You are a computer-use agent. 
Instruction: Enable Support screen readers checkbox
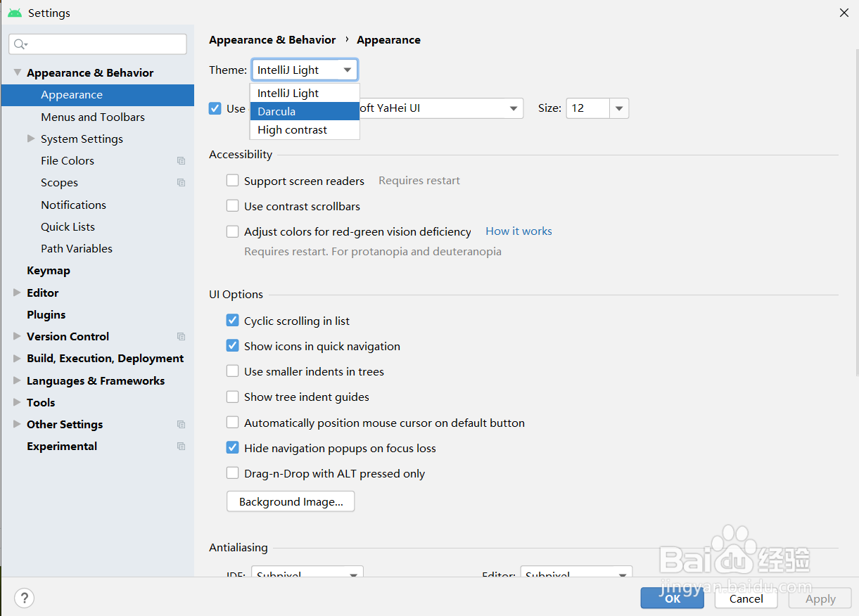click(232, 181)
